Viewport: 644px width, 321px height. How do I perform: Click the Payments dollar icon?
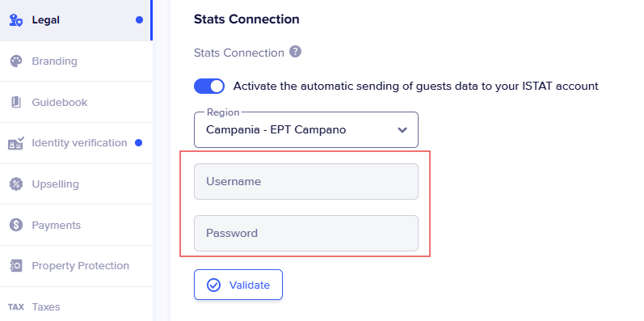click(x=16, y=225)
